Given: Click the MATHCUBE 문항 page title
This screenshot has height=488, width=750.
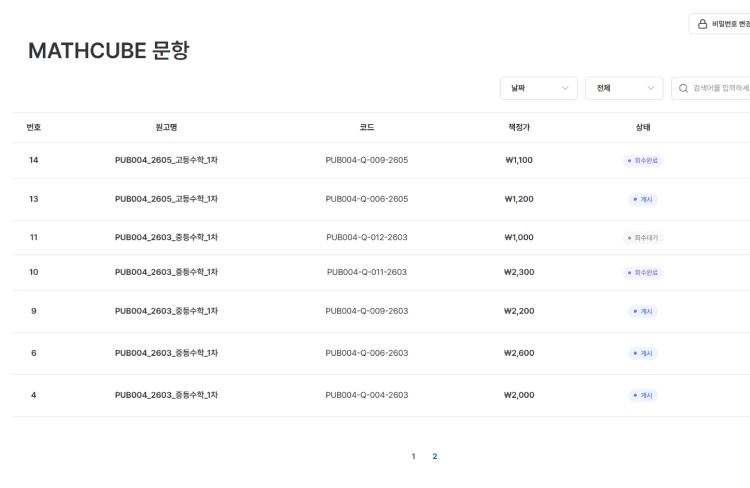Looking at the screenshot, I should pos(109,51).
